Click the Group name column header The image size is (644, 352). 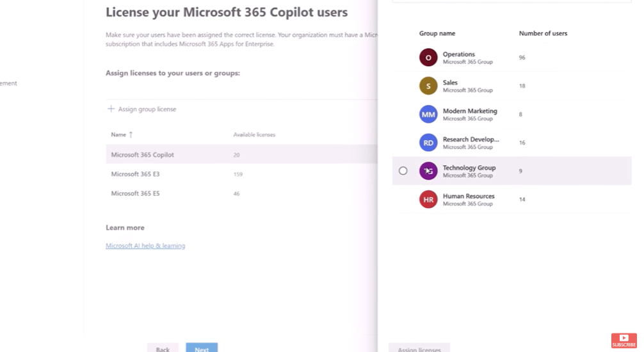pos(437,33)
